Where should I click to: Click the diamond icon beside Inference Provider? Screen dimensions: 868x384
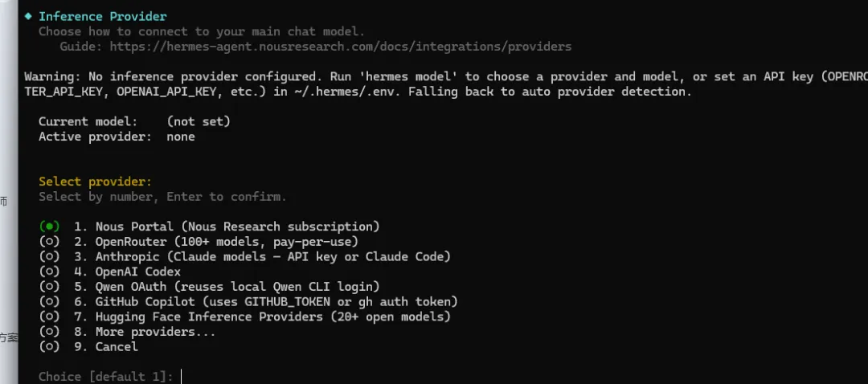click(x=28, y=16)
